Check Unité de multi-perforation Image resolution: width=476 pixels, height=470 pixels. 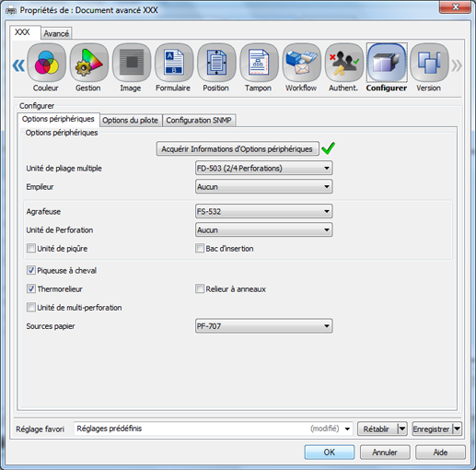31,307
